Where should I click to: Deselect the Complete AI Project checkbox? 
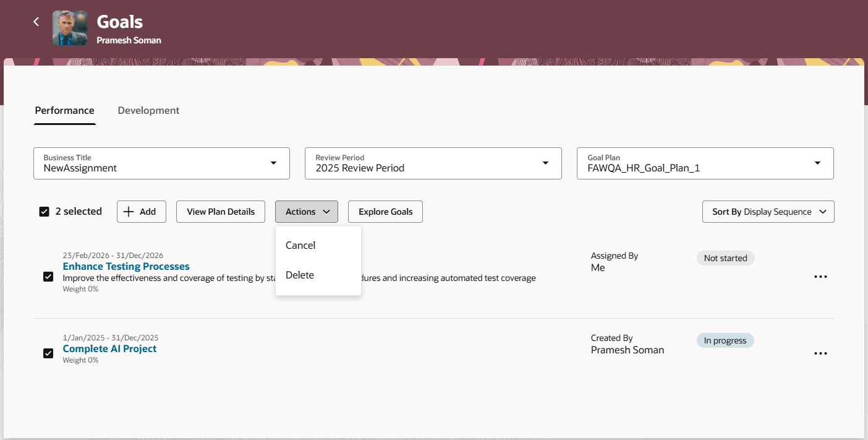pyautogui.click(x=48, y=353)
